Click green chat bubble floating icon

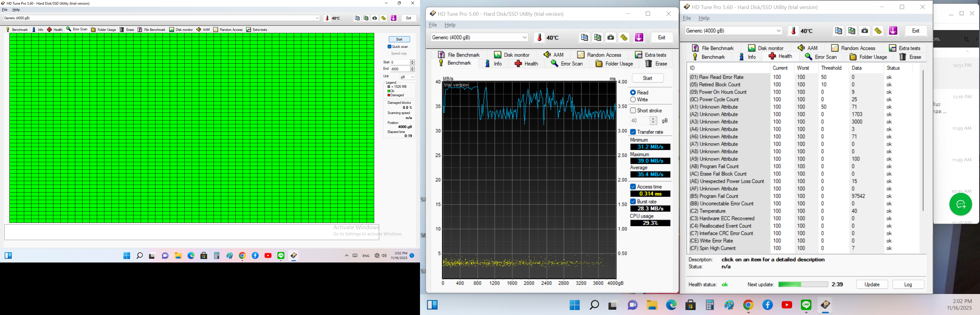point(960,205)
